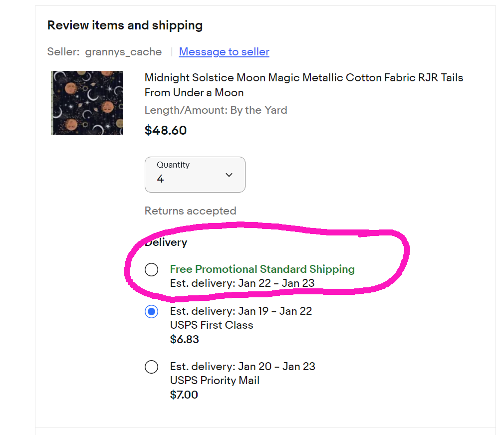The height and width of the screenshot is (435, 504).
Task: Choose the USPS Priority Mail radio button
Action: coord(151,367)
